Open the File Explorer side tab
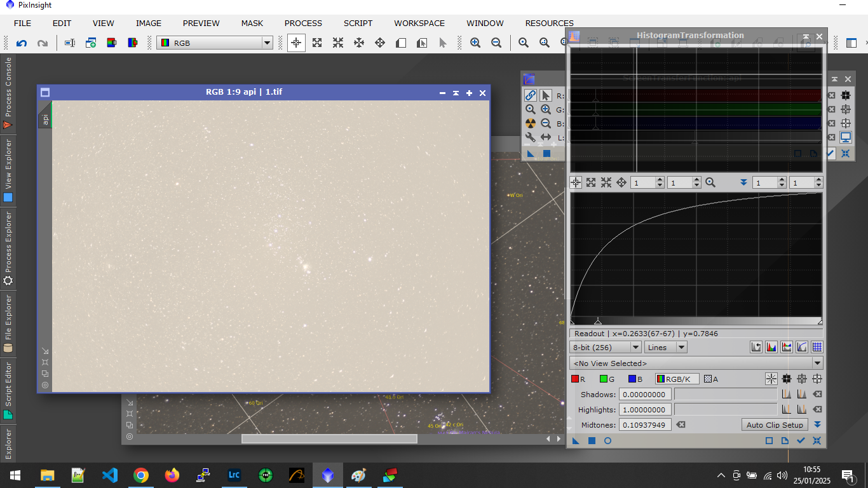868x488 pixels. coord(8,323)
